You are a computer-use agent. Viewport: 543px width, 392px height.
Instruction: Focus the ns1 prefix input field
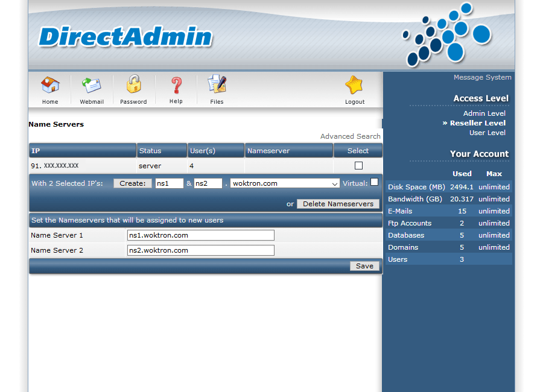coord(170,183)
